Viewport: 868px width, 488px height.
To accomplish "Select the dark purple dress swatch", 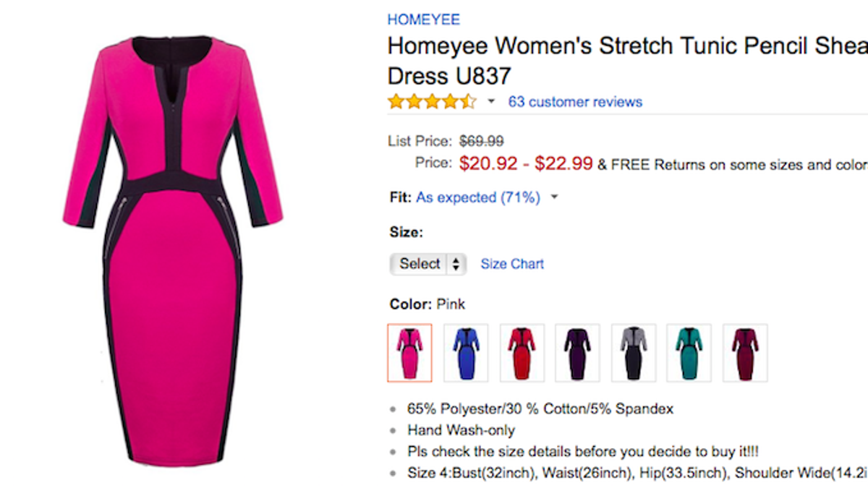I will 577,353.
